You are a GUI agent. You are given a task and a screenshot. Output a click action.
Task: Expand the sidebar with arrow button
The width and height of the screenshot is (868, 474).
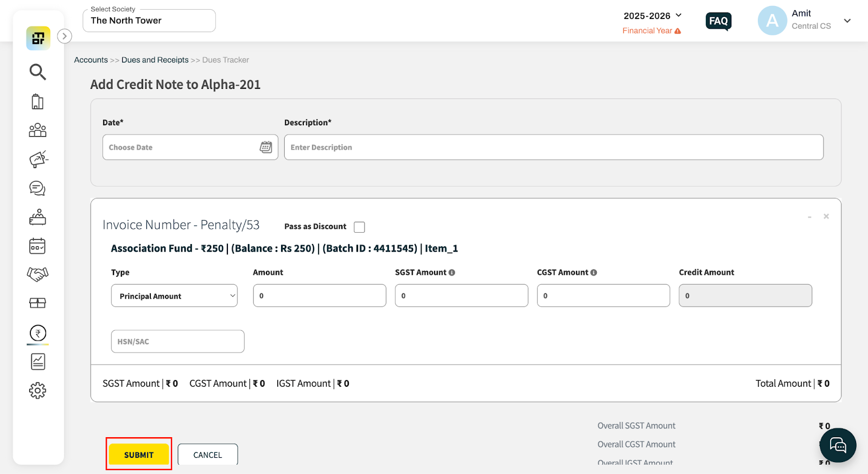coord(65,36)
